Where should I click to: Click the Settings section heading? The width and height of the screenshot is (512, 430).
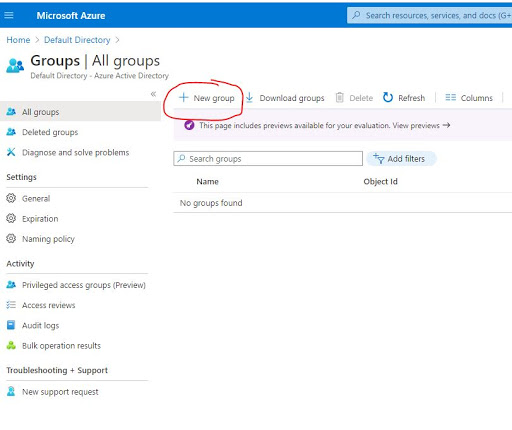21,177
